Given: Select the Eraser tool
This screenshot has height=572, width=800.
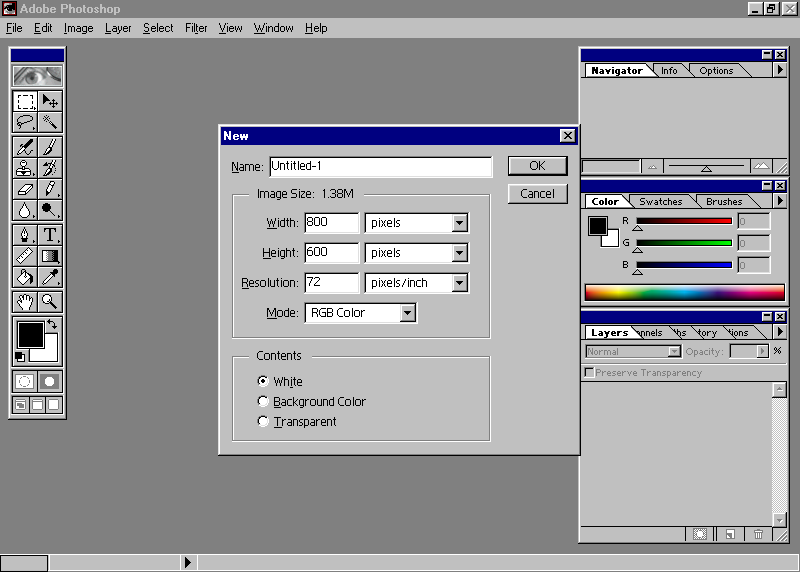Looking at the screenshot, I should (24, 189).
